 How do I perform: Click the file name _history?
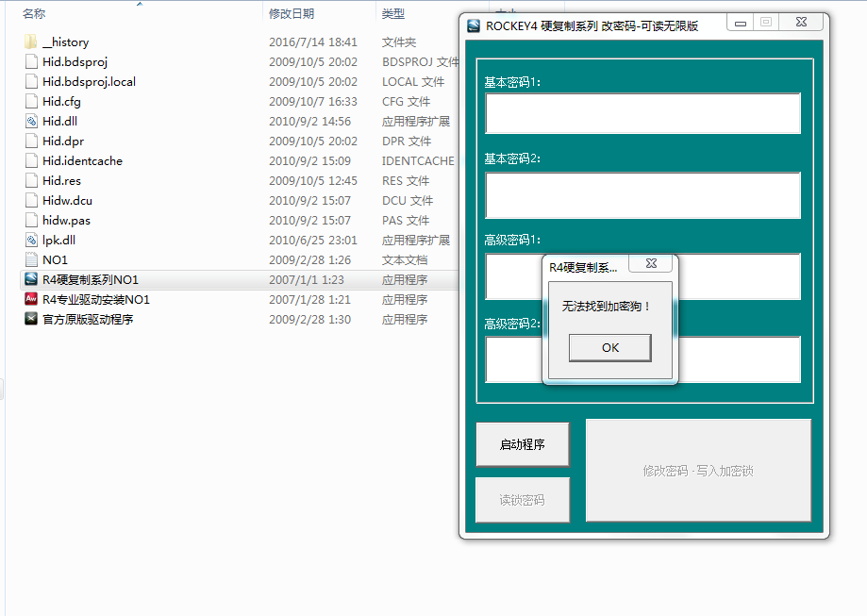(x=65, y=42)
